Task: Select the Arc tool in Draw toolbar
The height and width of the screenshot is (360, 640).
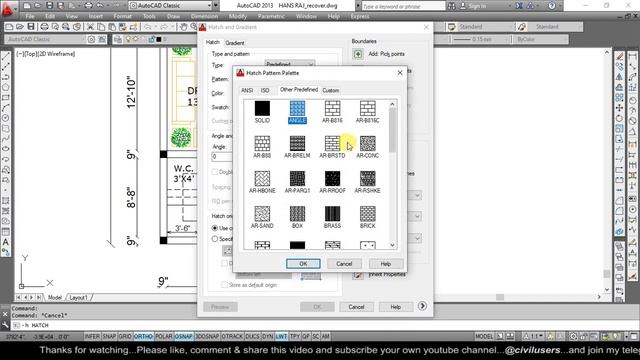Action: 6,108
